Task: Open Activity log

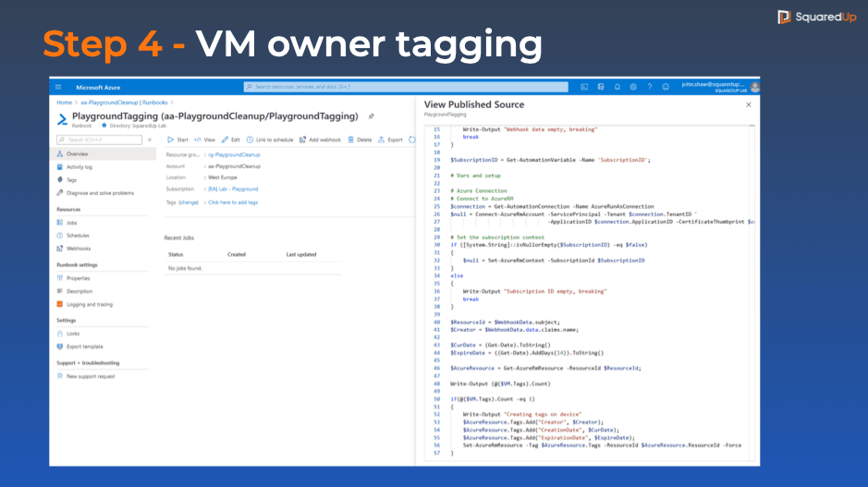Action: pos(79,167)
